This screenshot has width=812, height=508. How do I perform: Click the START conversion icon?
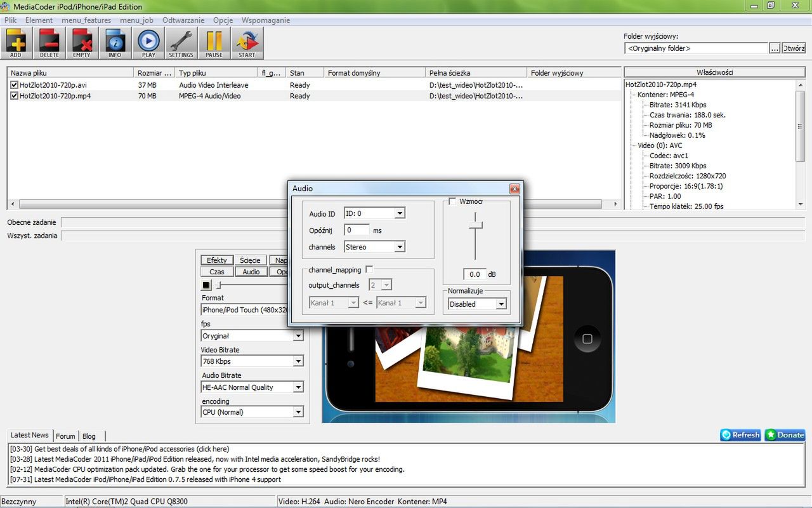click(x=247, y=43)
